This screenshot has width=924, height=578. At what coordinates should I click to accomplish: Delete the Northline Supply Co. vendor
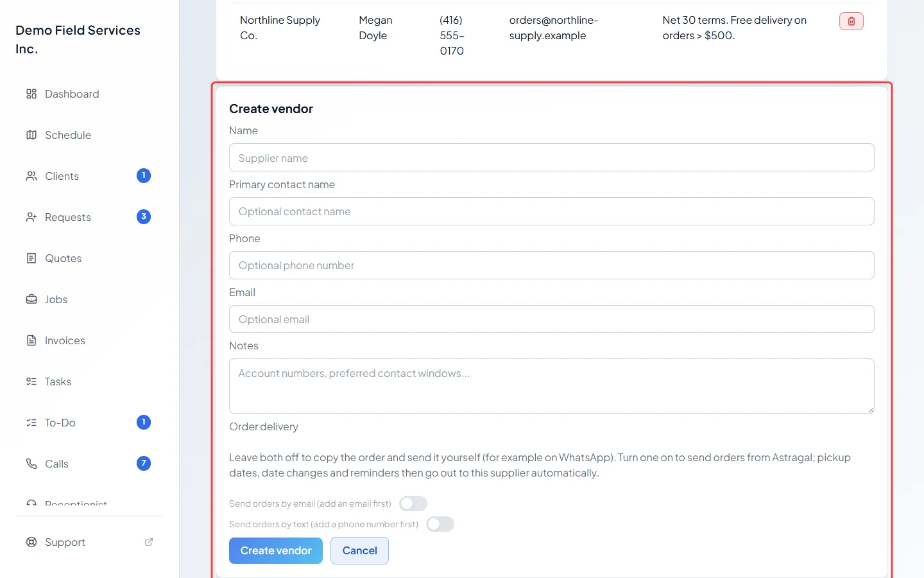point(851,21)
